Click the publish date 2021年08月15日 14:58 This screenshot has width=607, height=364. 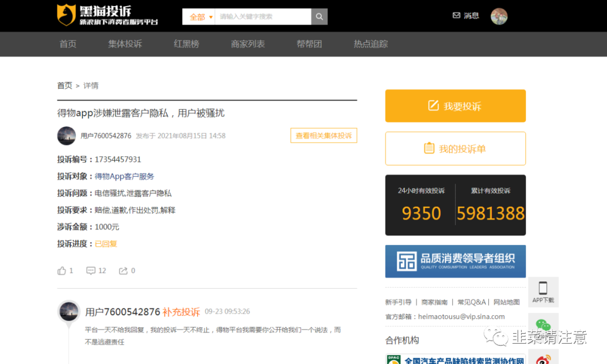coord(191,136)
